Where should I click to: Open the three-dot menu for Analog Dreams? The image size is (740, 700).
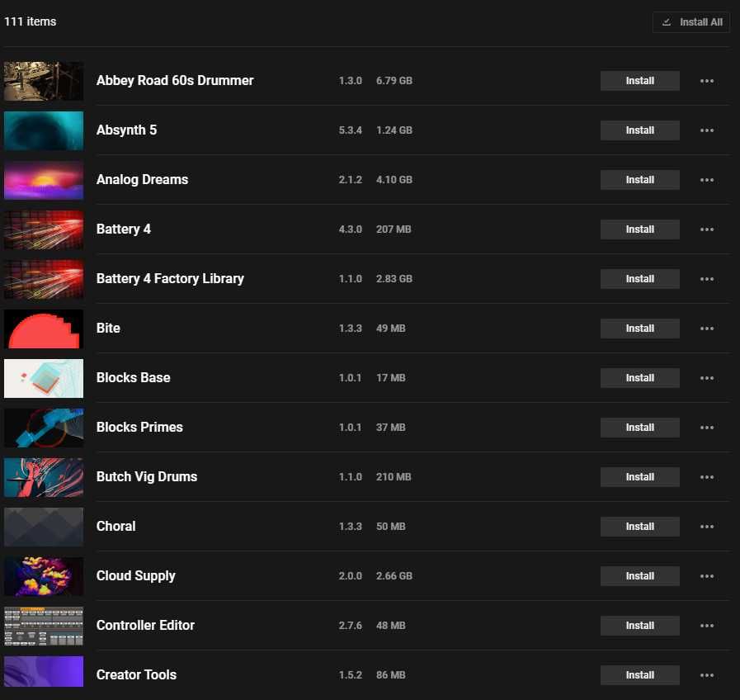[x=706, y=180]
